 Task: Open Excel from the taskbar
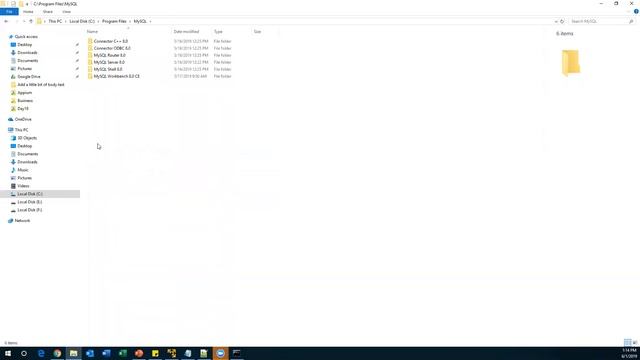(122, 353)
